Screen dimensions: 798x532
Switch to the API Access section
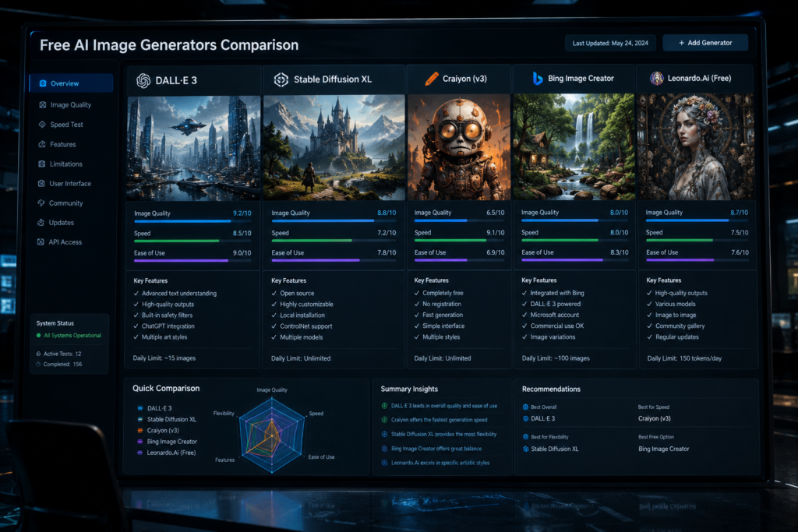[x=65, y=242]
